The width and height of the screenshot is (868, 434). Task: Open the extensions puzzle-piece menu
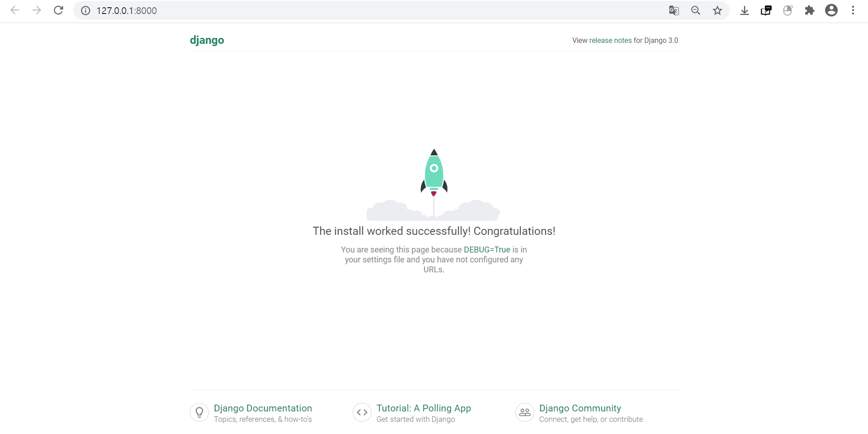pos(810,10)
